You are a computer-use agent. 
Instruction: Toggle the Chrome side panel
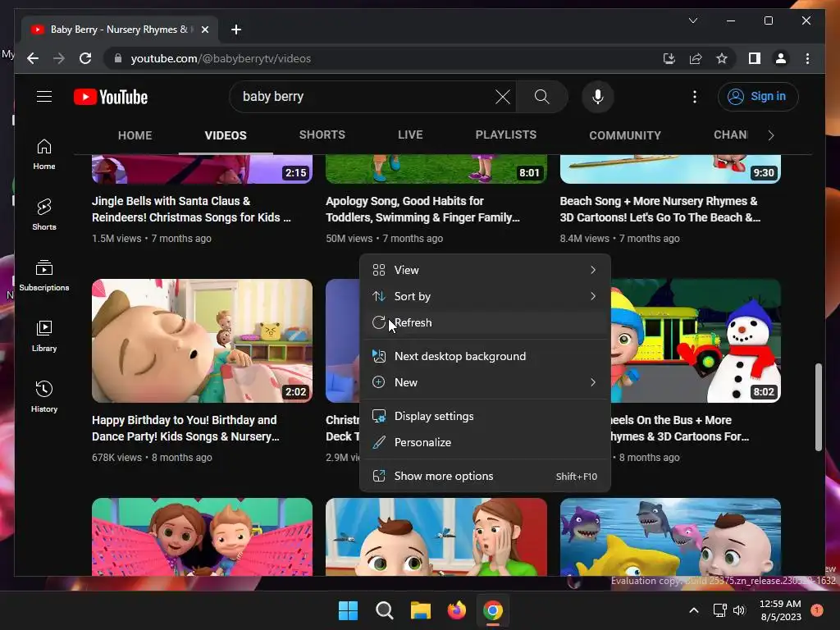755,58
